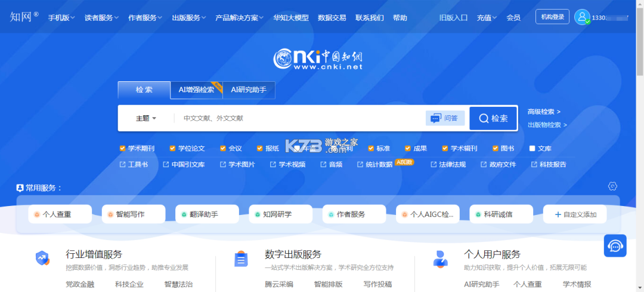
Task: Open 科技报告 external link
Action: point(549,164)
